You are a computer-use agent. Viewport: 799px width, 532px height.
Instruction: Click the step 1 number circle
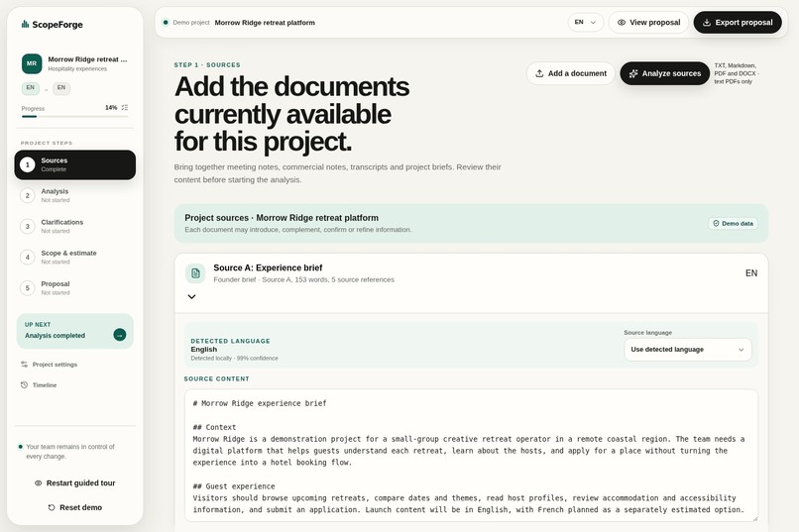[28, 164]
